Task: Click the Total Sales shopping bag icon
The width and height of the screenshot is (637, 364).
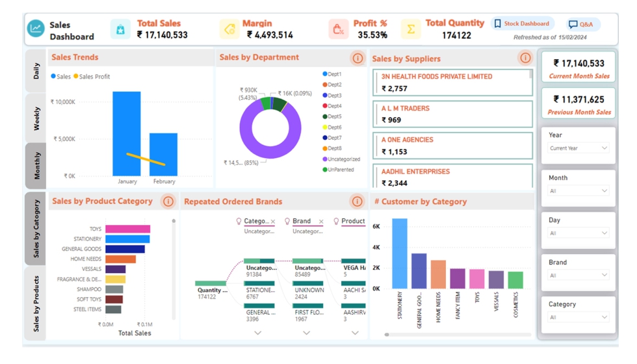Action: (x=120, y=29)
